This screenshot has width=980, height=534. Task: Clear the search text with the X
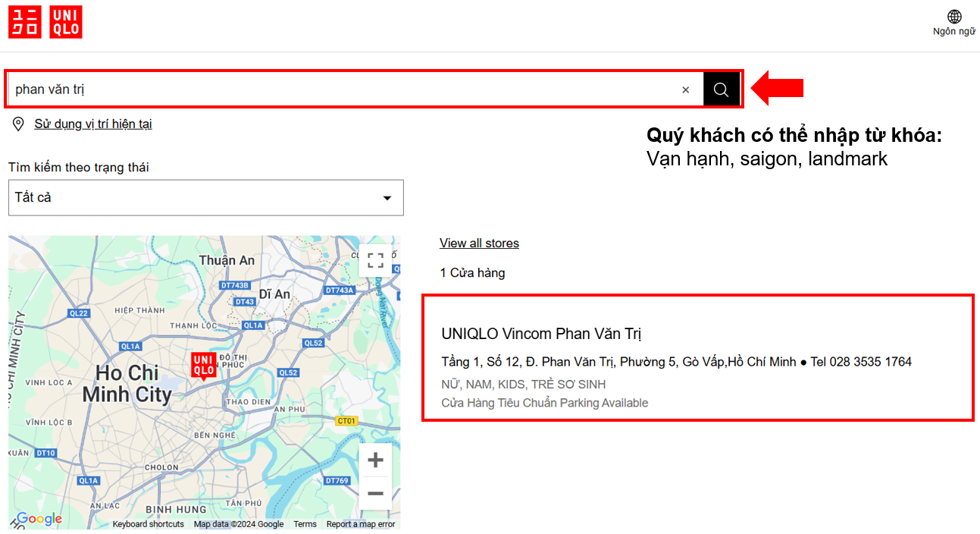[x=685, y=90]
